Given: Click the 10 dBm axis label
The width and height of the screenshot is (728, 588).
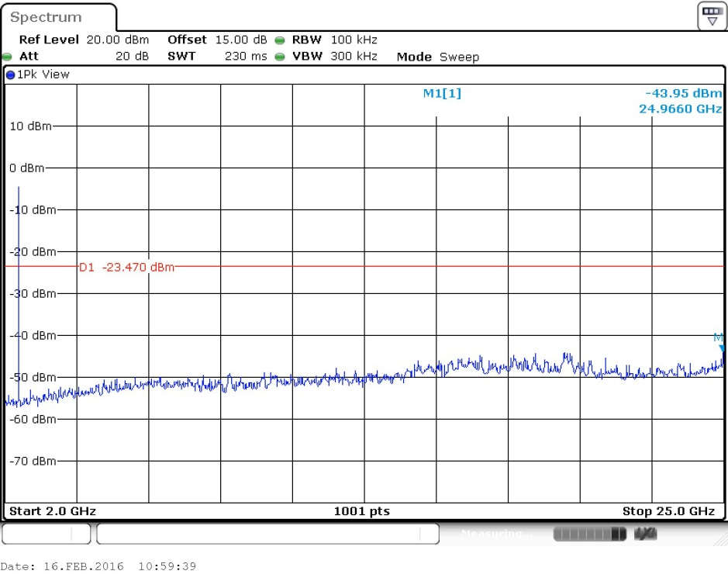Looking at the screenshot, I should click(x=31, y=126).
